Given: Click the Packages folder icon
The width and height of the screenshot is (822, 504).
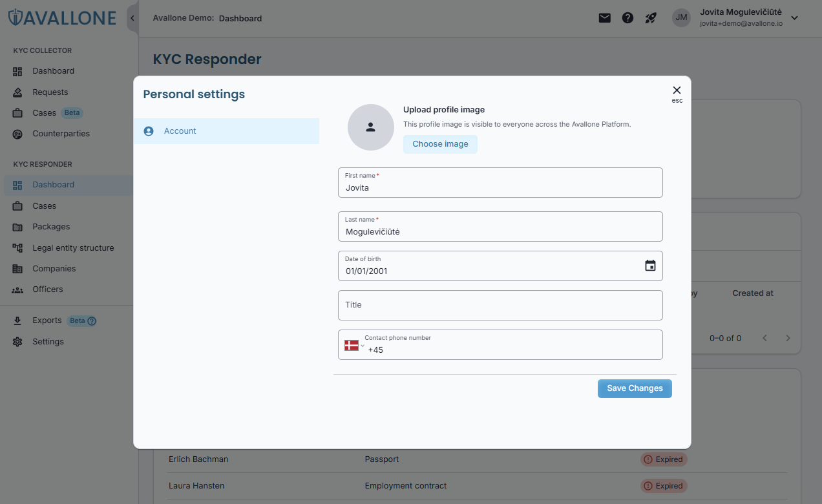Looking at the screenshot, I should (x=17, y=227).
